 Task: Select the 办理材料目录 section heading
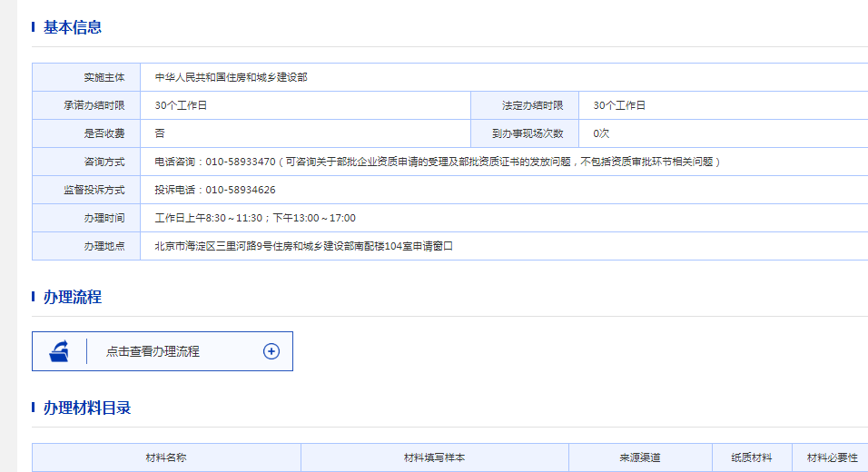click(87, 408)
